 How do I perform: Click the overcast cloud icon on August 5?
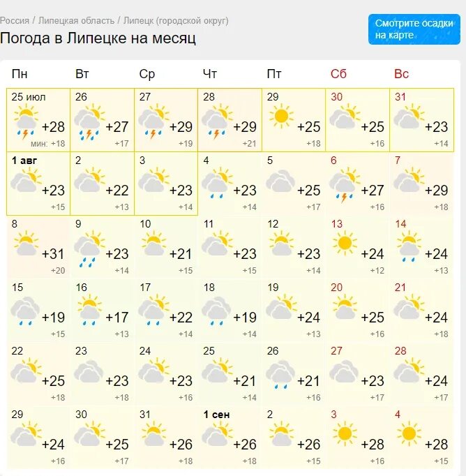pyautogui.click(x=280, y=181)
